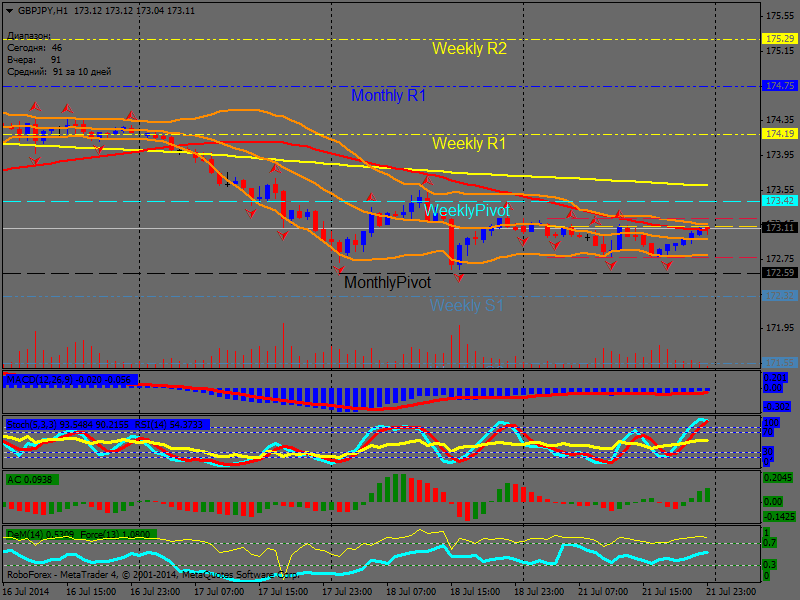800x600 pixels.
Task: Select the Weekly S1 label
Action: 466,306
